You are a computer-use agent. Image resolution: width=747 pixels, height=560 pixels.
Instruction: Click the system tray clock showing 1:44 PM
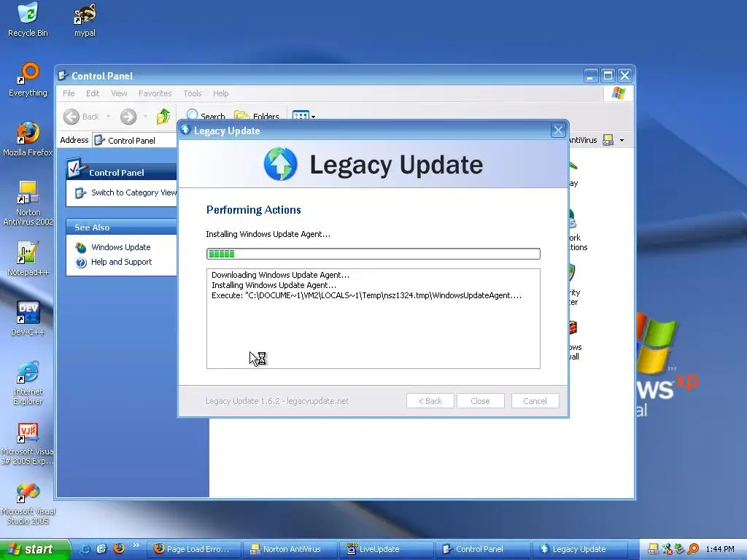click(720, 549)
